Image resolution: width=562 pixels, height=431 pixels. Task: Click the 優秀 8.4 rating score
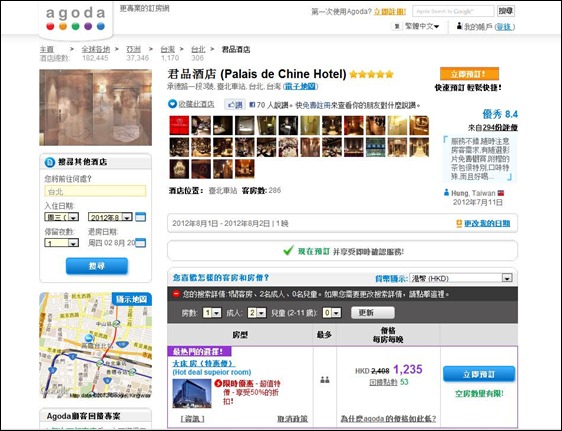(500, 114)
